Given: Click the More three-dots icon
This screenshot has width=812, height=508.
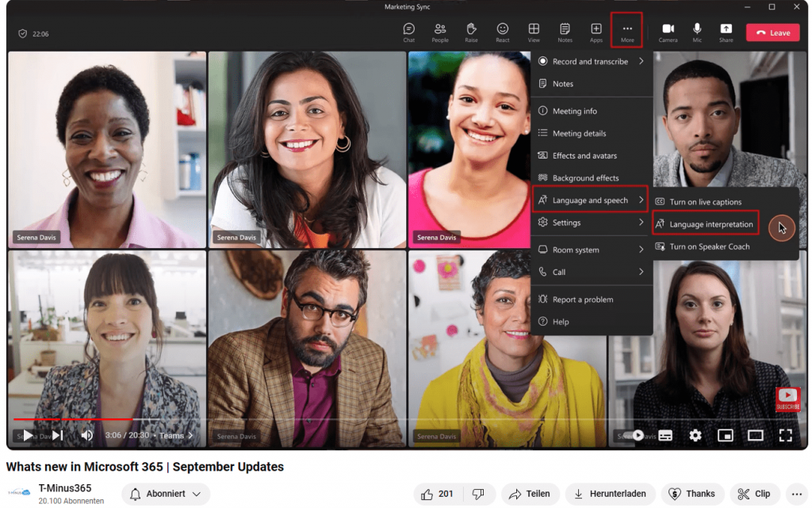Looking at the screenshot, I should pos(626,30).
